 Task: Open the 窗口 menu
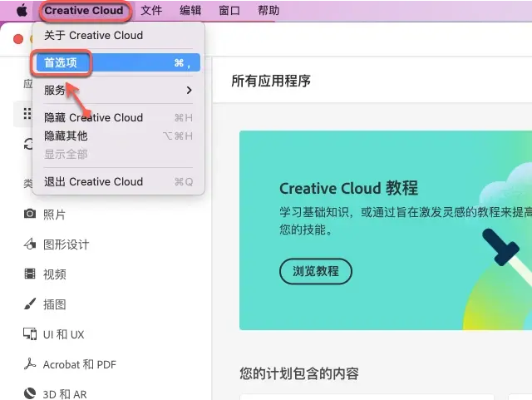coord(229,11)
